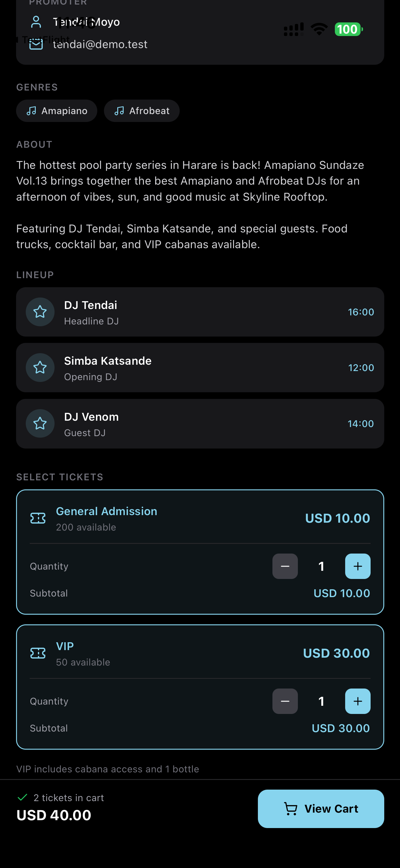Decrease VIP ticket quantity
Viewport: 400px width, 868px height.
click(285, 701)
